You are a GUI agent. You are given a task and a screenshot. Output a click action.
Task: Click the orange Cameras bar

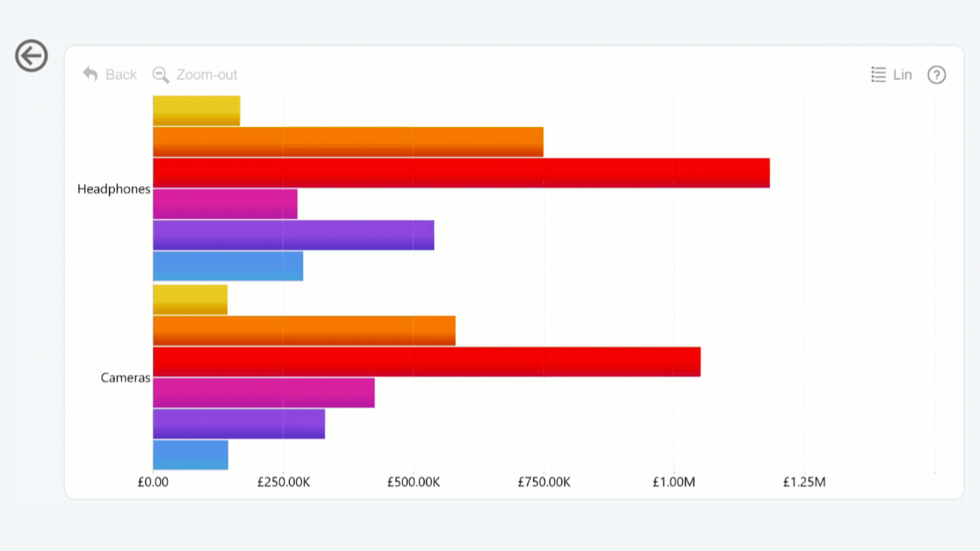pos(304,331)
